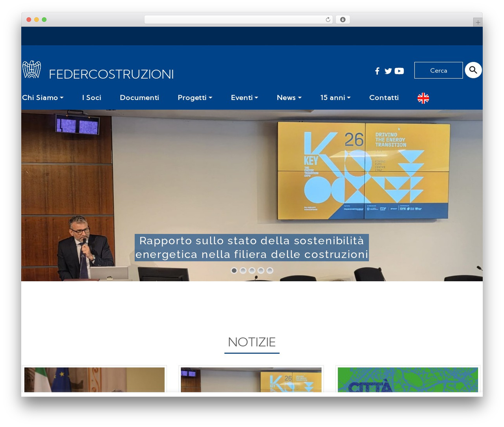Maximize window using the green button
The height and width of the screenshot is (427, 504).
(x=44, y=20)
